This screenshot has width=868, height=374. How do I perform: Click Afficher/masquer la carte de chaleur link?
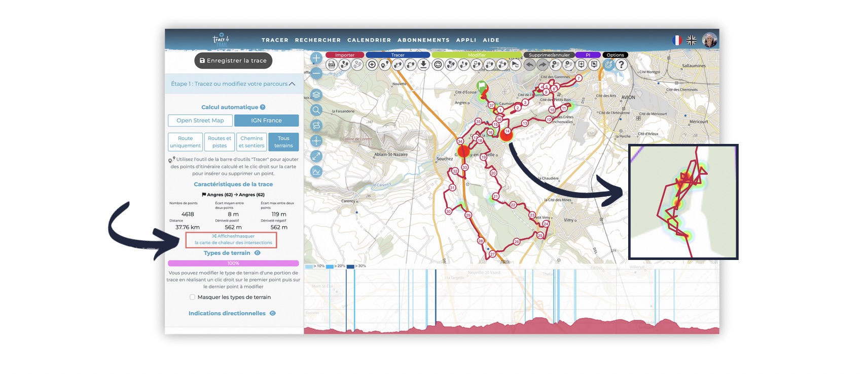click(233, 240)
